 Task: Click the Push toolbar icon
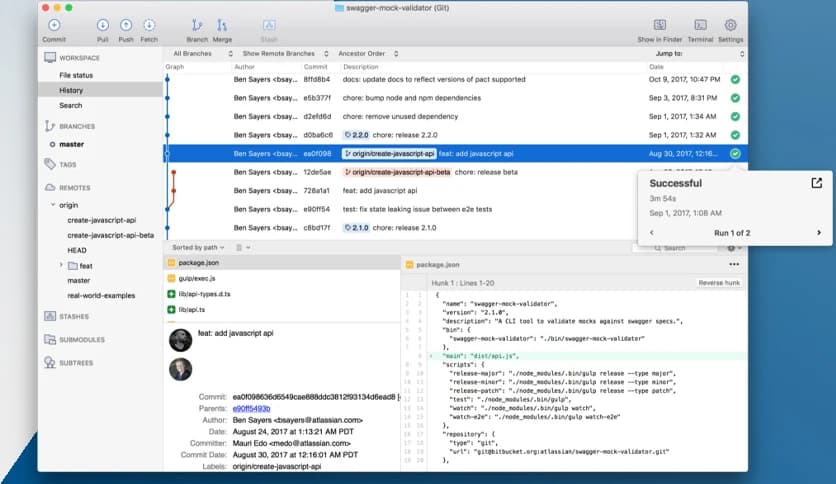click(x=126, y=25)
